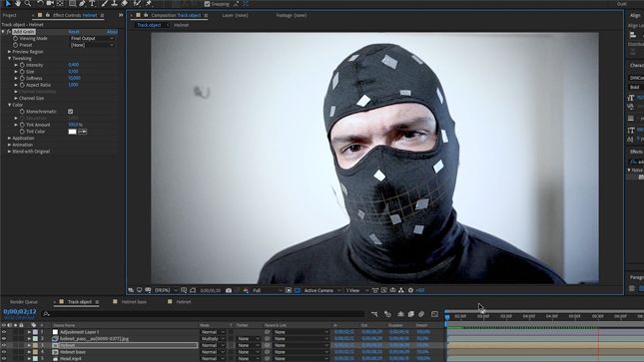Click the Composition Flowchart icon in viewer
This screenshot has height=362, width=644.
coord(401,290)
